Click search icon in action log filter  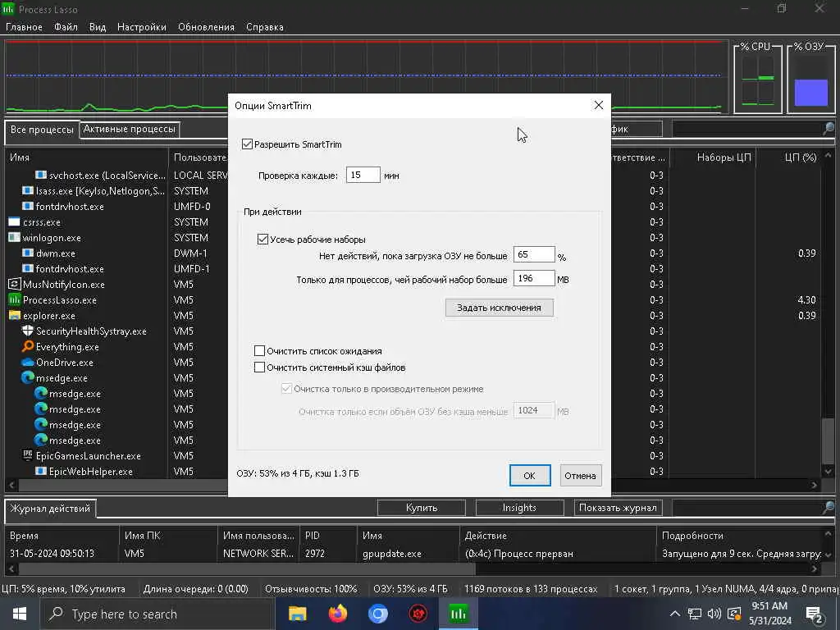tap(829, 507)
